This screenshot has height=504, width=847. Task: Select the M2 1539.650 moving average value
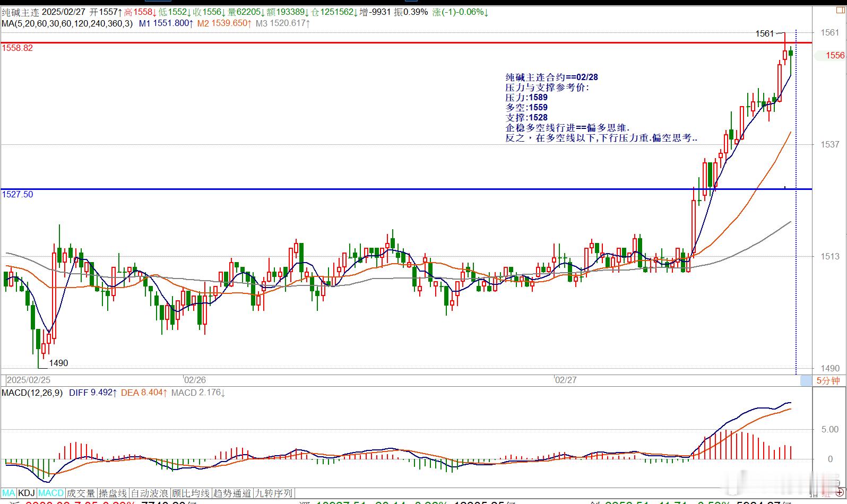tap(224, 23)
